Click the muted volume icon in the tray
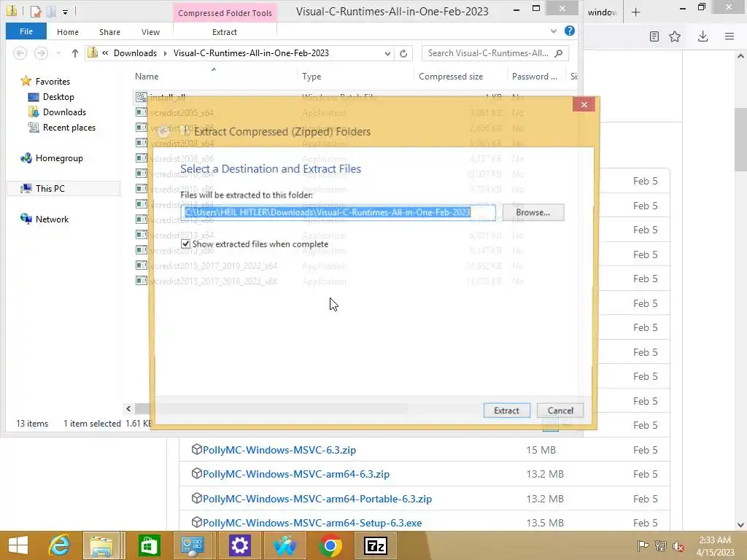The height and width of the screenshot is (560, 747). 678,545
